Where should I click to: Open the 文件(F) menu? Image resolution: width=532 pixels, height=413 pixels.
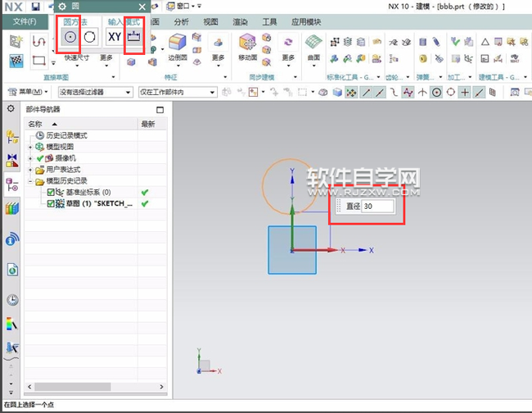(x=25, y=21)
